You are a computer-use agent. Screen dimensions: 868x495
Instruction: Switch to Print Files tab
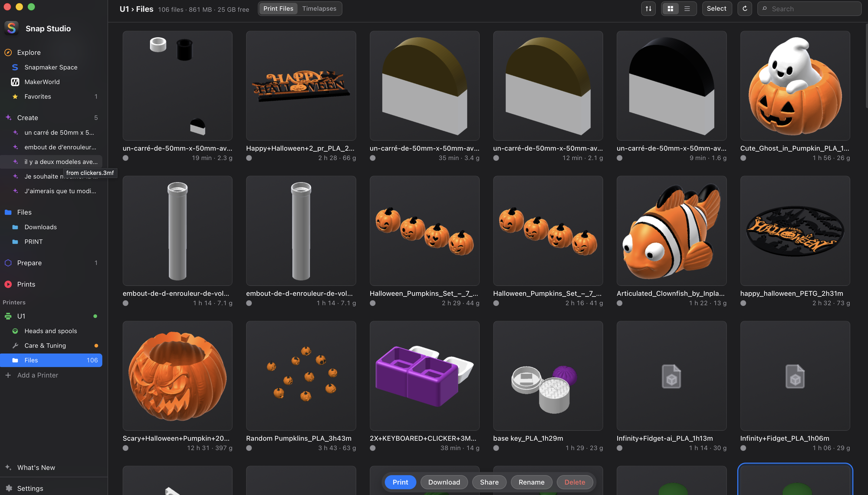coord(278,9)
